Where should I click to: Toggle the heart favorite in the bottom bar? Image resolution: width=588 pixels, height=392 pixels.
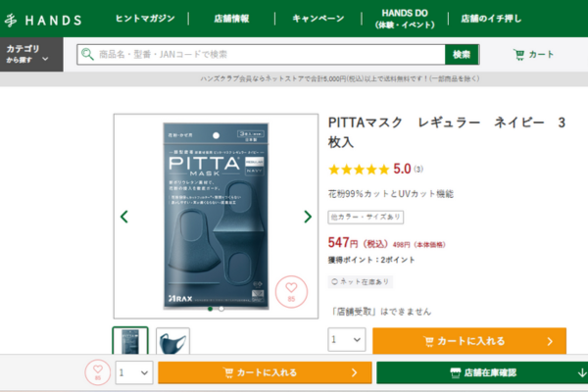pyautogui.click(x=97, y=372)
